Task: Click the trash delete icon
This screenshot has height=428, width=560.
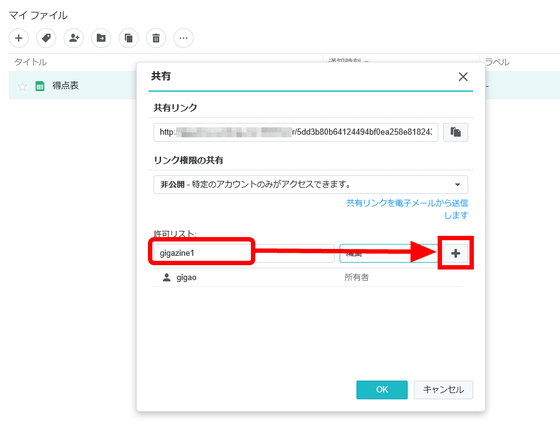Action: 156,38
